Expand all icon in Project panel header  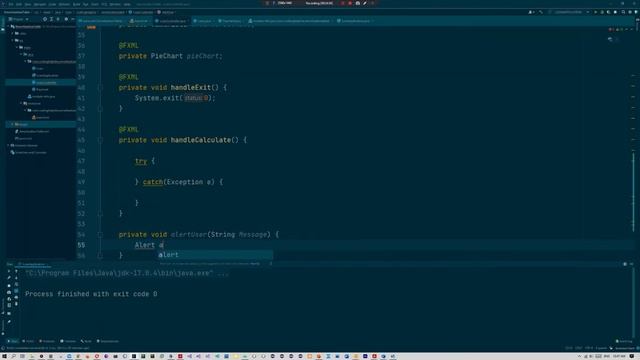pos(51,19)
